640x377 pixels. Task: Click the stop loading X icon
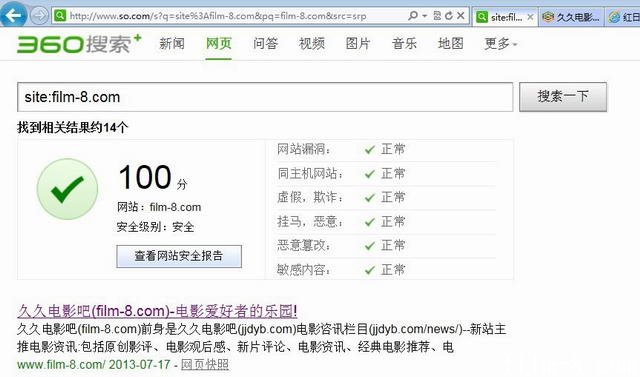pyautogui.click(x=460, y=16)
